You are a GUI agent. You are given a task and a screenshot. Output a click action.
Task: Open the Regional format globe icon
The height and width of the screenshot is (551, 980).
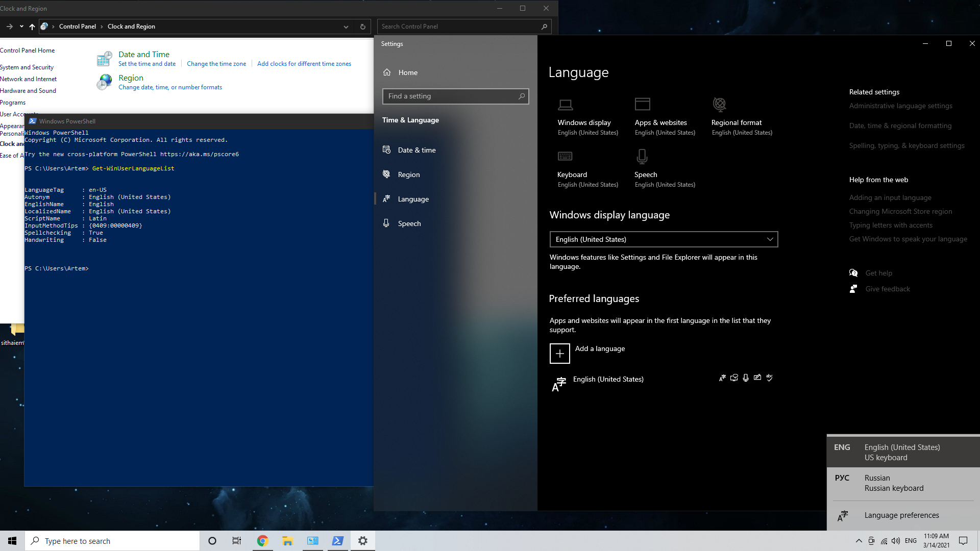tap(719, 105)
